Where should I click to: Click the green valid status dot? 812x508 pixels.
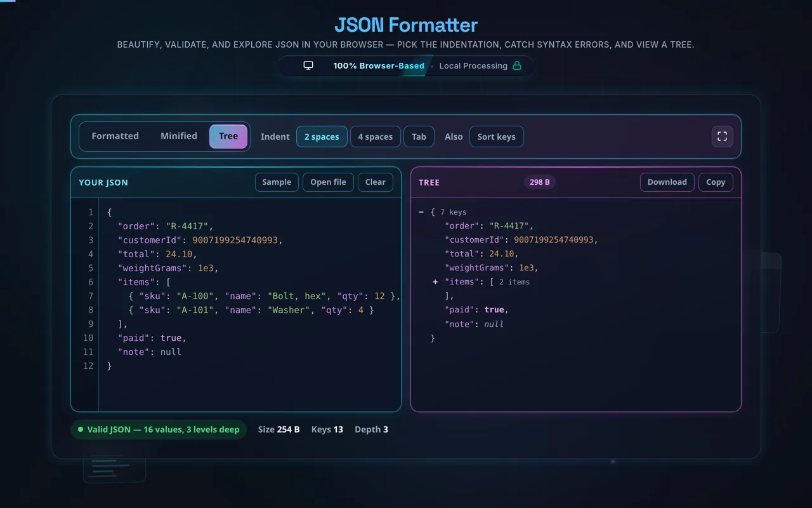pos(81,429)
